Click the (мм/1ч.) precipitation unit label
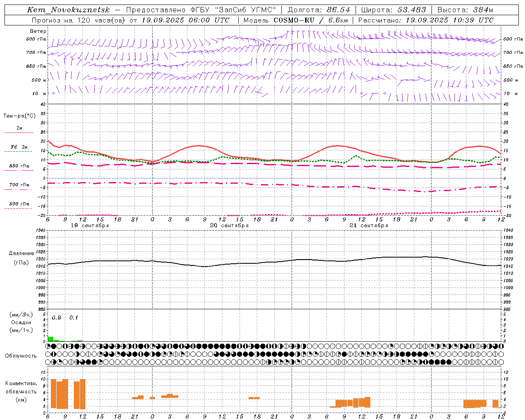Screen dimensions: 525x420 (x=21, y=330)
